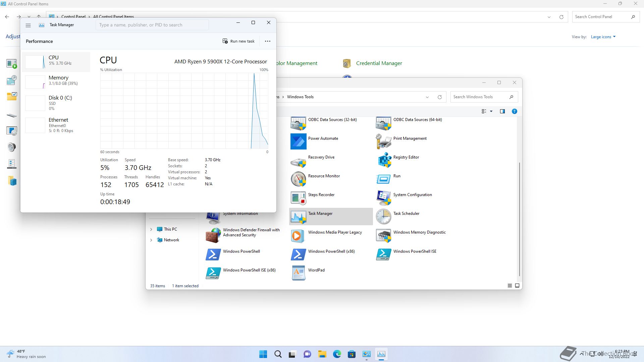Open Windows PowerShell ISE (x86) icon
The width and height of the screenshot is (644, 362).
tap(213, 273)
